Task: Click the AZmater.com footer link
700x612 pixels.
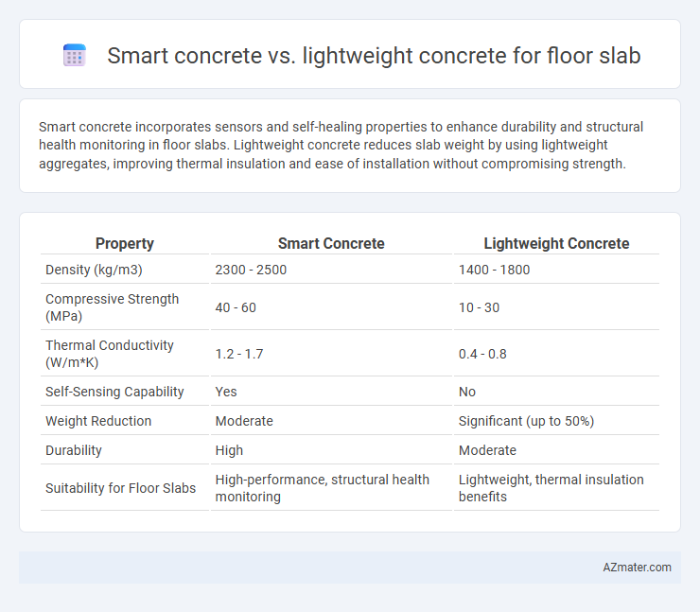Action: [637, 567]
